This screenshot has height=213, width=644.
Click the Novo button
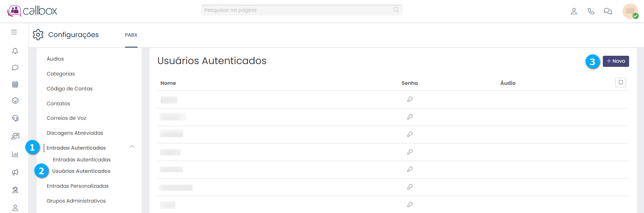coord(616,61)
